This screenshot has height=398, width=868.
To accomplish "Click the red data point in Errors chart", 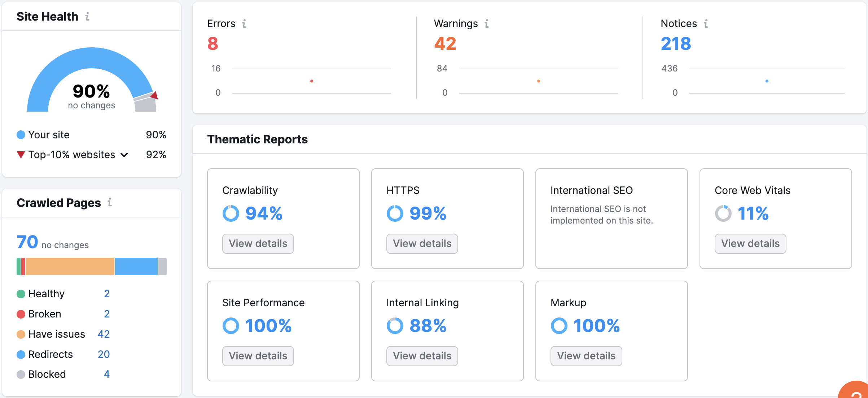I will (x=312, y=81).
